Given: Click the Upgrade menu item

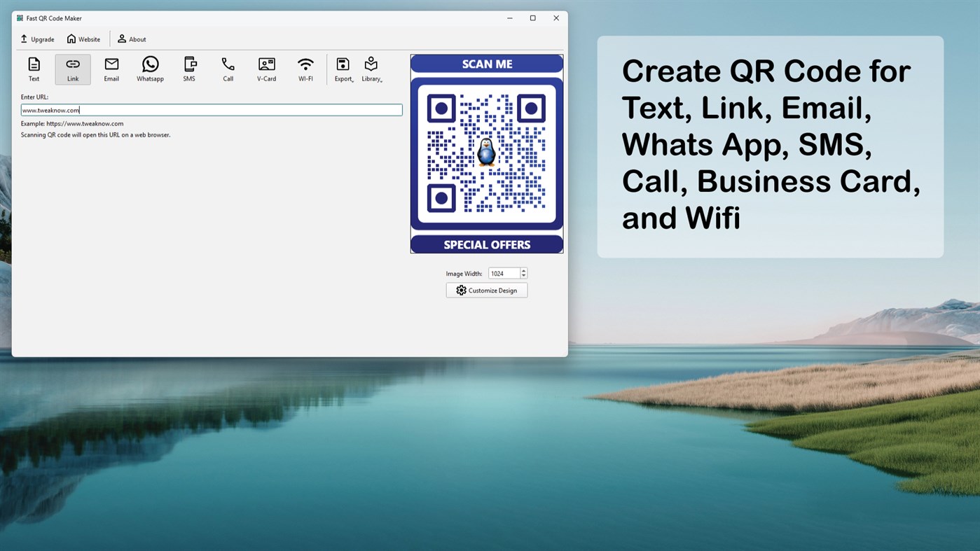Looking at the screenshot, I should [x=37, y=39].
